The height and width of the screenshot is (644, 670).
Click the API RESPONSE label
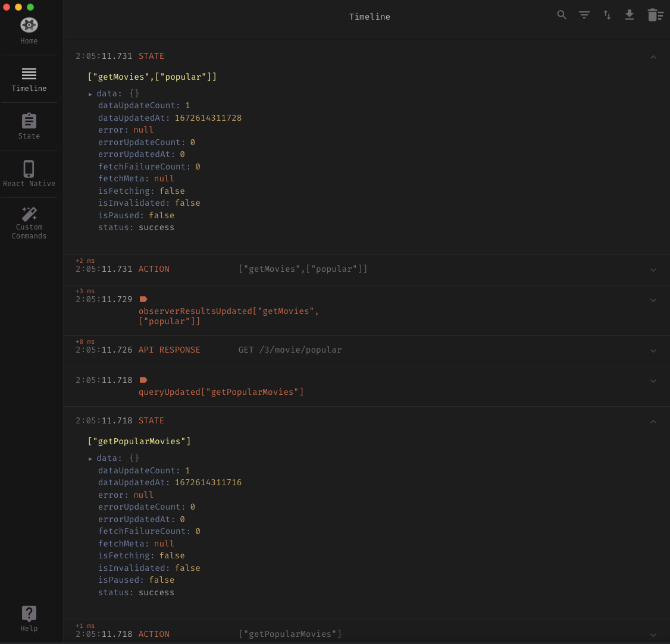pos(169,350)
